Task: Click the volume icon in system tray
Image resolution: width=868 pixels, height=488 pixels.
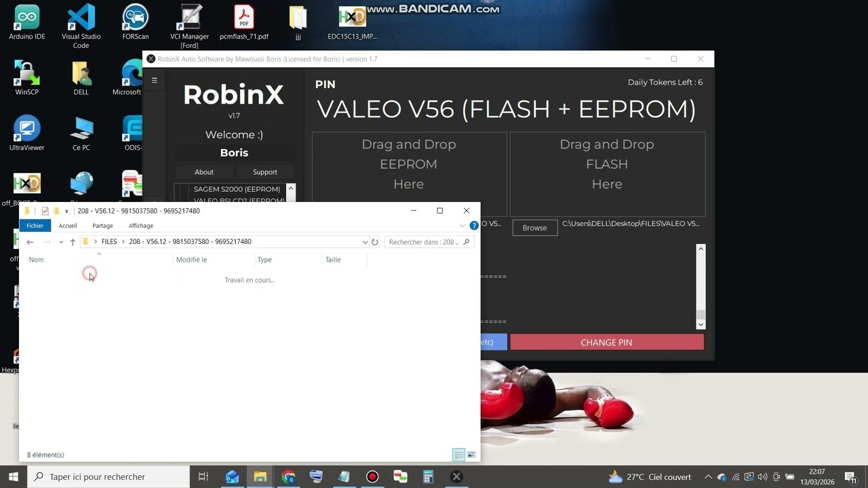Action: [763, 477]
